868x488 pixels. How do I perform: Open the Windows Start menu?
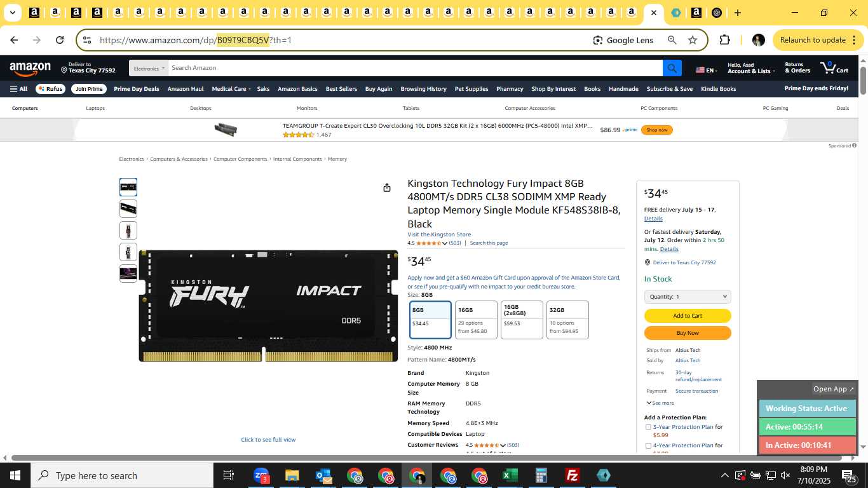coord(15,475)
